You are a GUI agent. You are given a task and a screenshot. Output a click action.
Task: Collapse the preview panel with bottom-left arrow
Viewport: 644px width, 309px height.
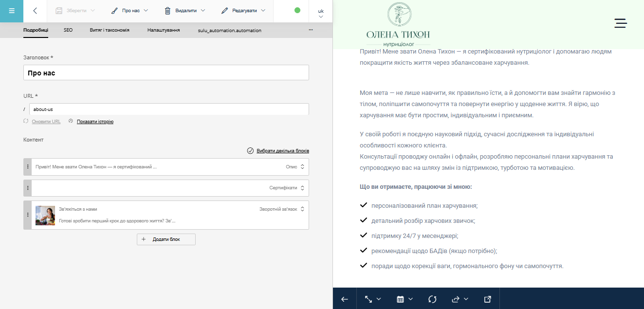click(345, 299)
